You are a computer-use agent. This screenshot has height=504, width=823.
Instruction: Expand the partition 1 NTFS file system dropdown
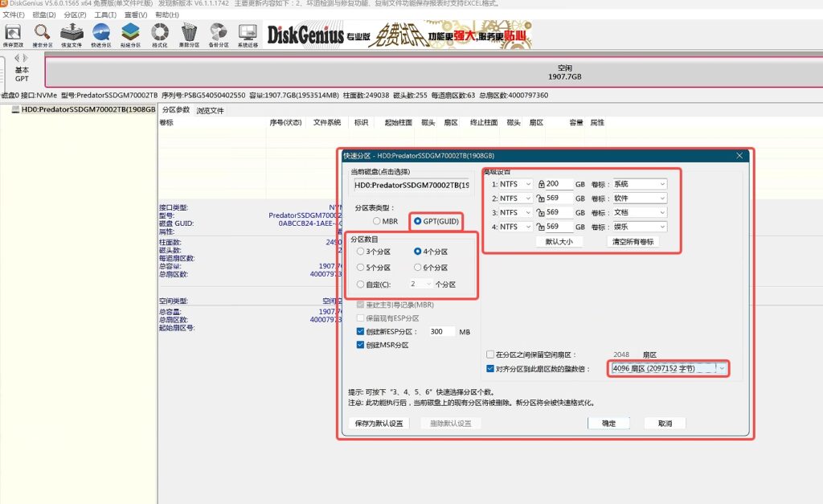pyautogui.click(x=527, y=184)
